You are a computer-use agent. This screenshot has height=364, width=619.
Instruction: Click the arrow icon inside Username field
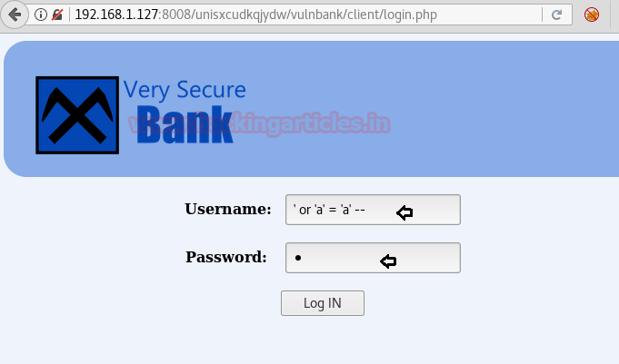click(x=404, y=213)
